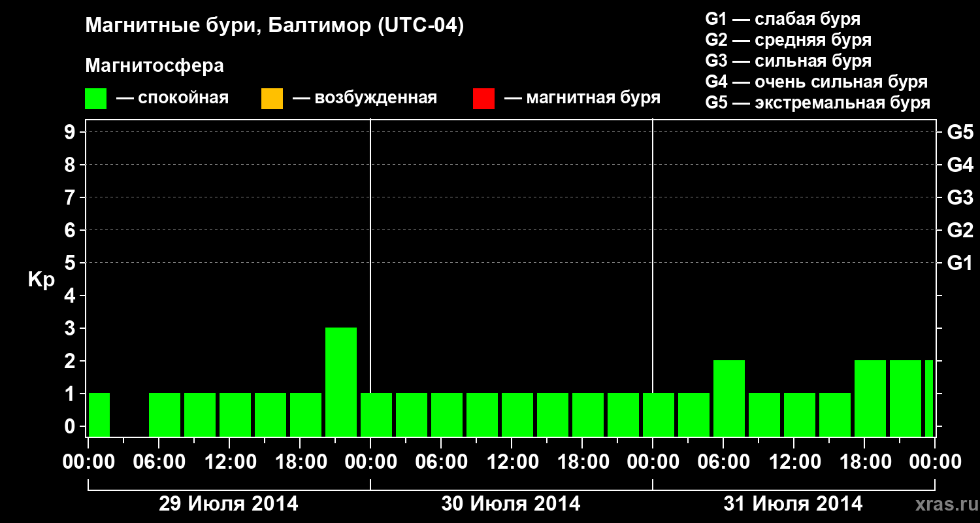
Task: Click the green 'спокойная' legend swatch
Action: tap(95, 99)
